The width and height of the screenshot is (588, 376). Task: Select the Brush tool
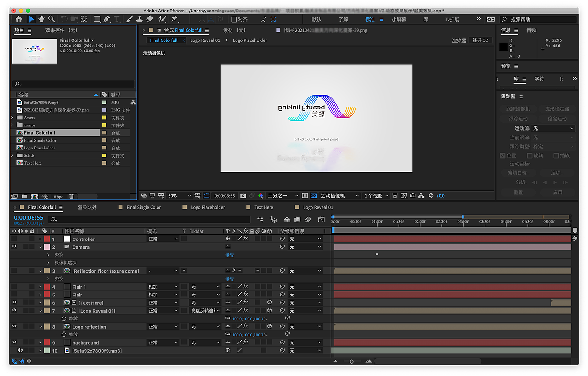click(129, 19)
